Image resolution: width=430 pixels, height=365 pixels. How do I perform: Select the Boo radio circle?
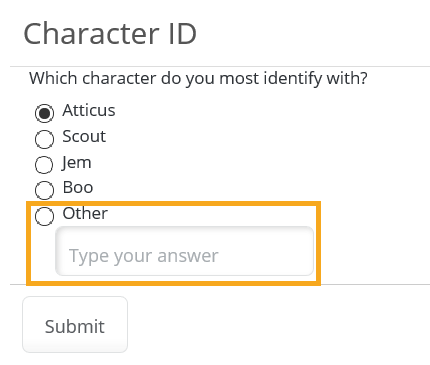pyautogui.click(x=44, y=190)
